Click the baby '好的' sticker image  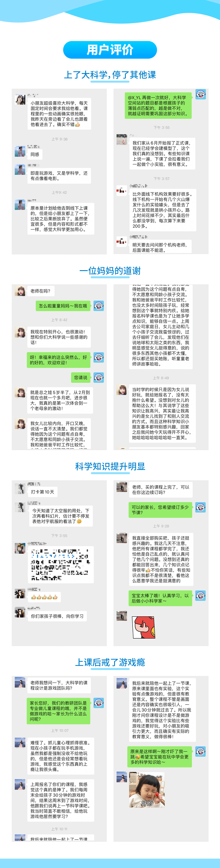pos(147,789)
